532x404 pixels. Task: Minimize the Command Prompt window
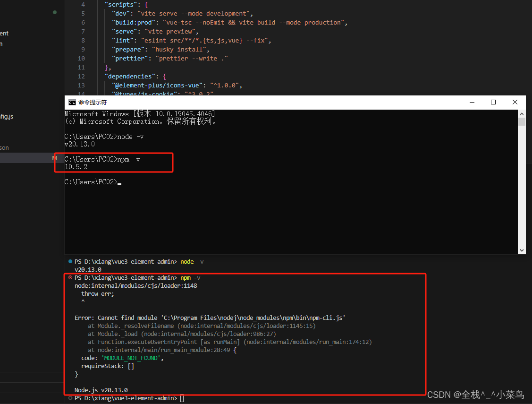472,102
